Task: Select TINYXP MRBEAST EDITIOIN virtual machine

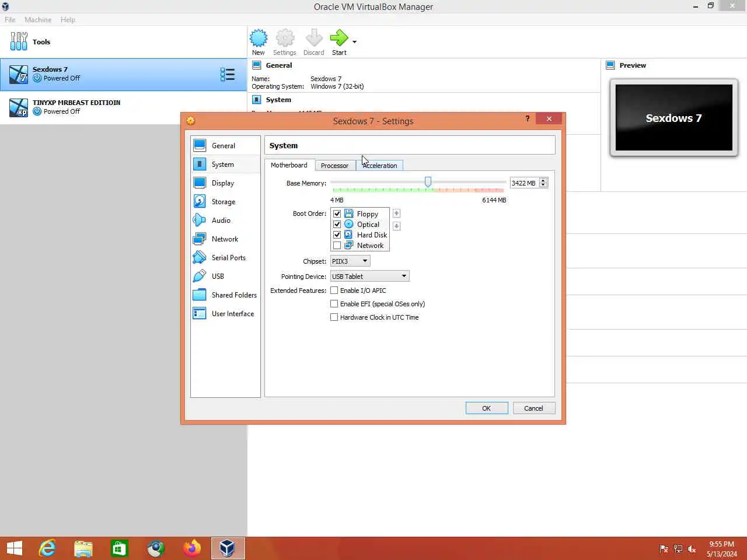Action: (x=124, y=107)
